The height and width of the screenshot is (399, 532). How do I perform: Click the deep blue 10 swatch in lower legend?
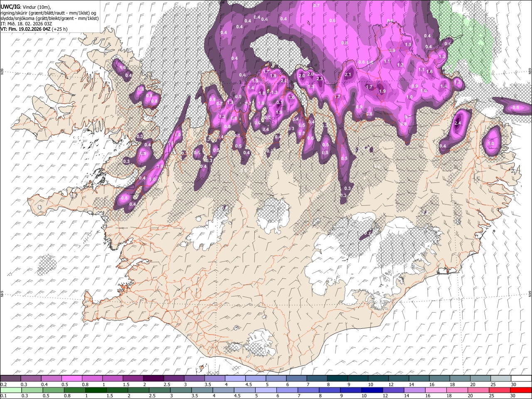click(x=371, y=390)
